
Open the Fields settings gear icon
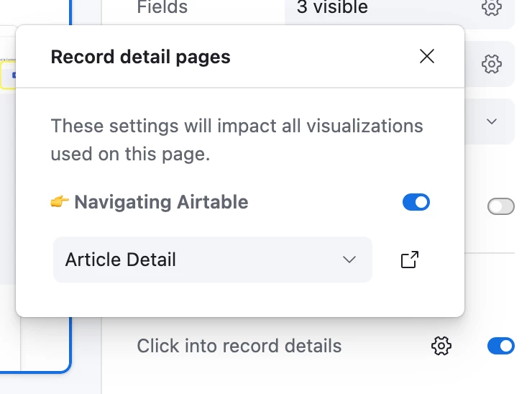492,6
